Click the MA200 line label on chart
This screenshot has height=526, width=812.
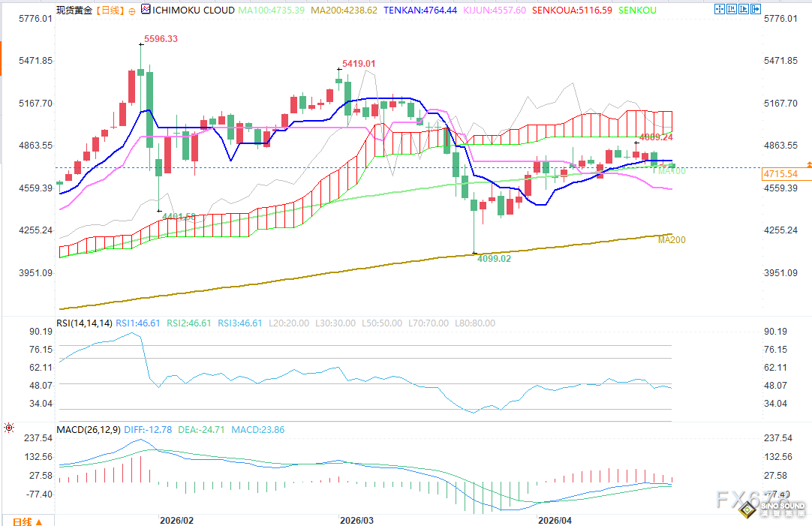click(x=672, y=240)
